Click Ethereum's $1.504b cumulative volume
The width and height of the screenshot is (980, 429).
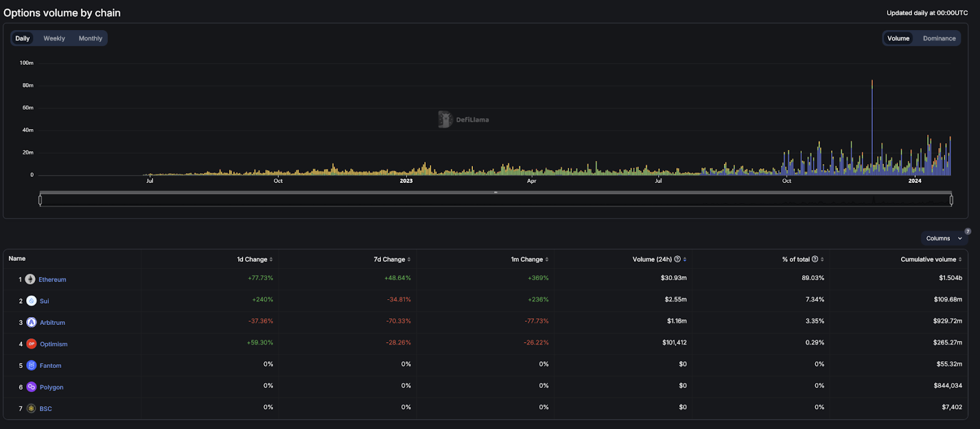[951, 278]
